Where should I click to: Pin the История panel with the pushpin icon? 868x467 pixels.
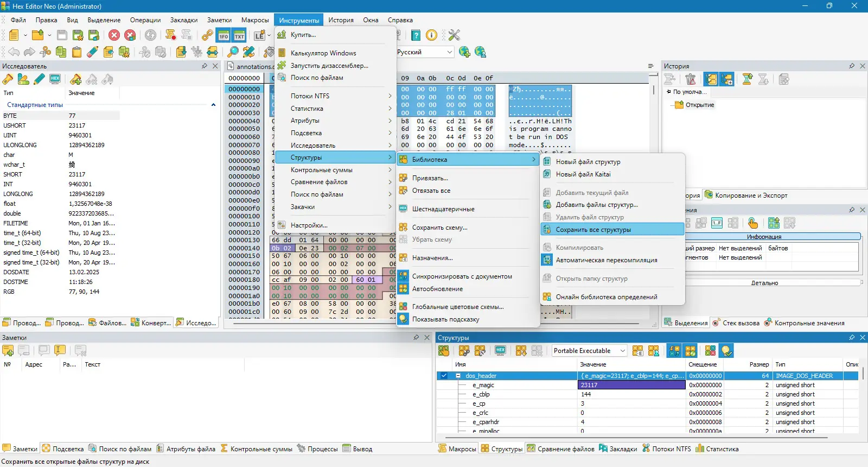click(852, 66)
